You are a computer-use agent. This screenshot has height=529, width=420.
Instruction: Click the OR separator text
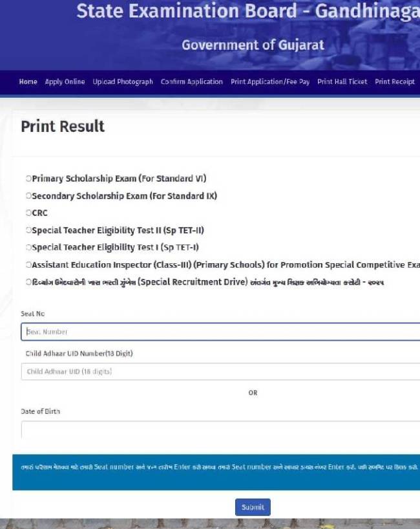click(253, 393)
